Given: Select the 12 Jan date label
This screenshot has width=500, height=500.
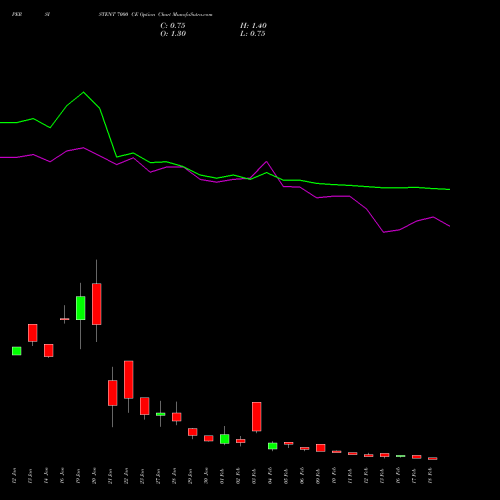Looking at the screenshot, I should point(14,476).
